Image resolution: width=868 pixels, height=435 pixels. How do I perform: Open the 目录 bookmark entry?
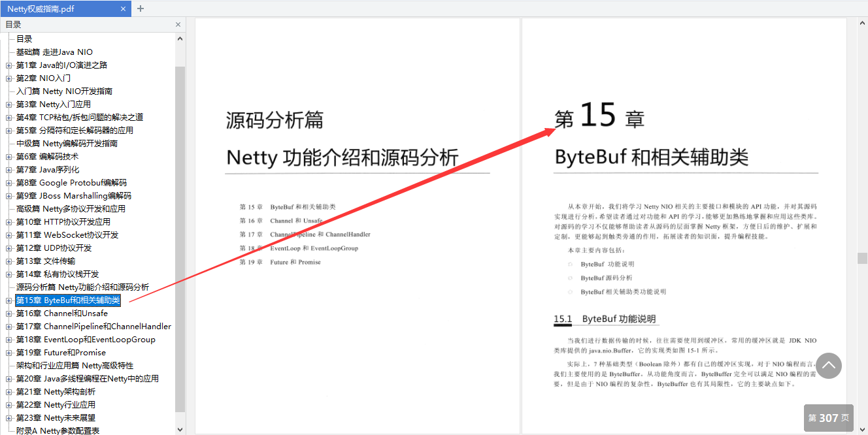click(x=24, y=39)
